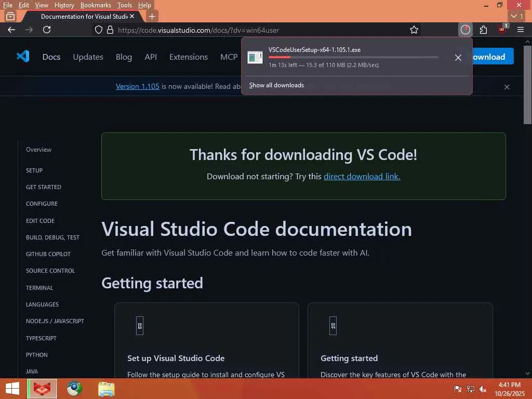Bookmark this page with the star icon

pyautogui.click(x=414, y=30)
